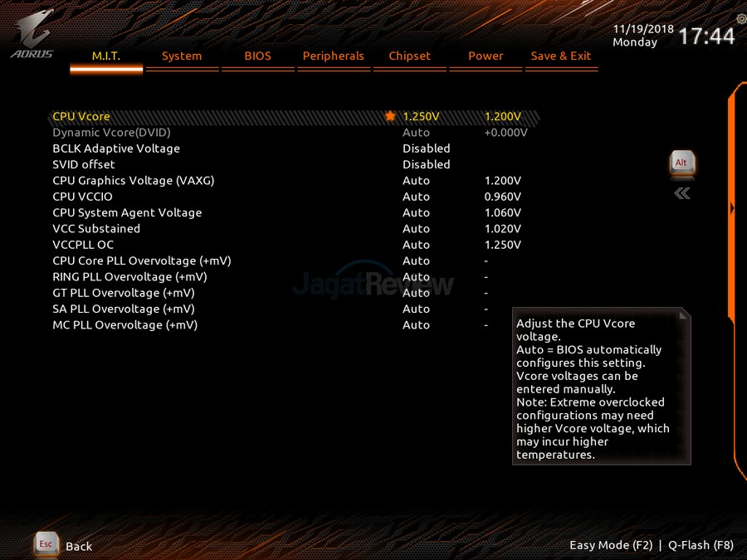Screen dimensions: 747x560
Task: Switch to Easy Mode (F2)
Action: (611, 545)
